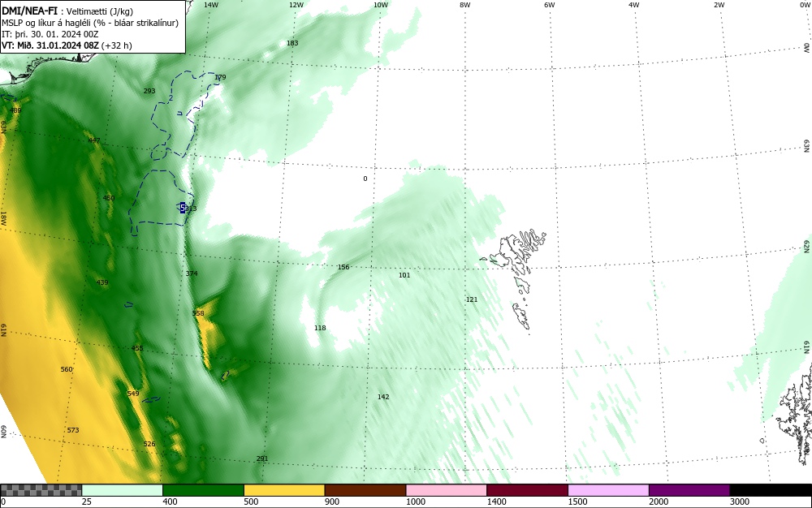Click the map value 455

coord(137,348)
